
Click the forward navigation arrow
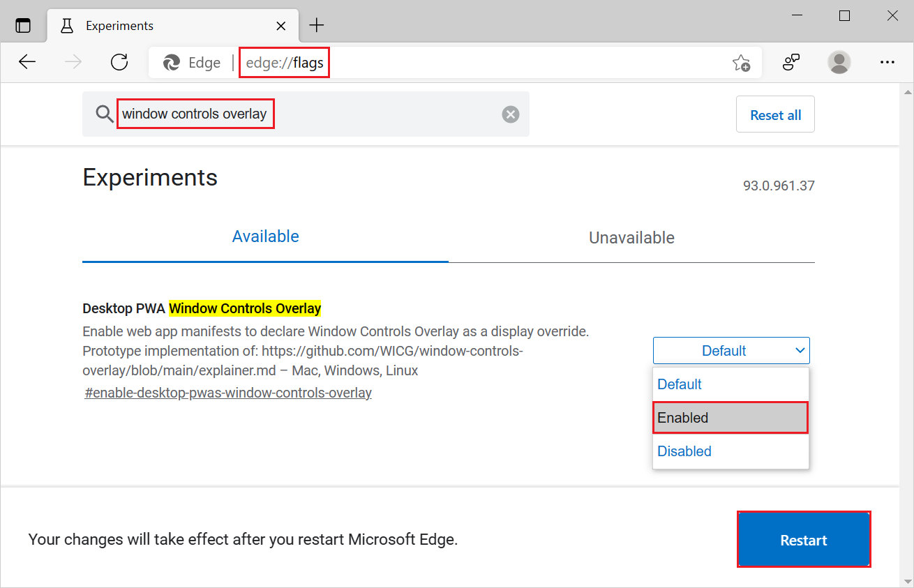click(x=73, y=62)
